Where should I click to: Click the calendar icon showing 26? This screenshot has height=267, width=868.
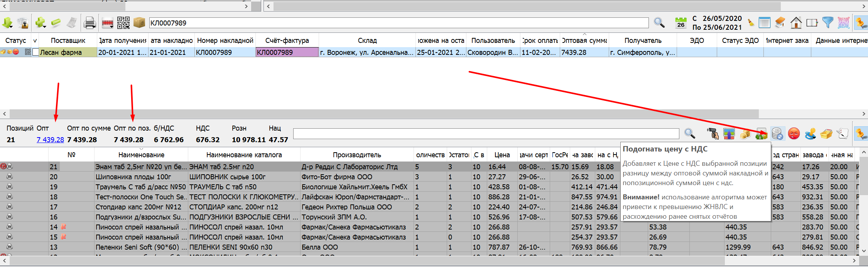coord(681,23)
